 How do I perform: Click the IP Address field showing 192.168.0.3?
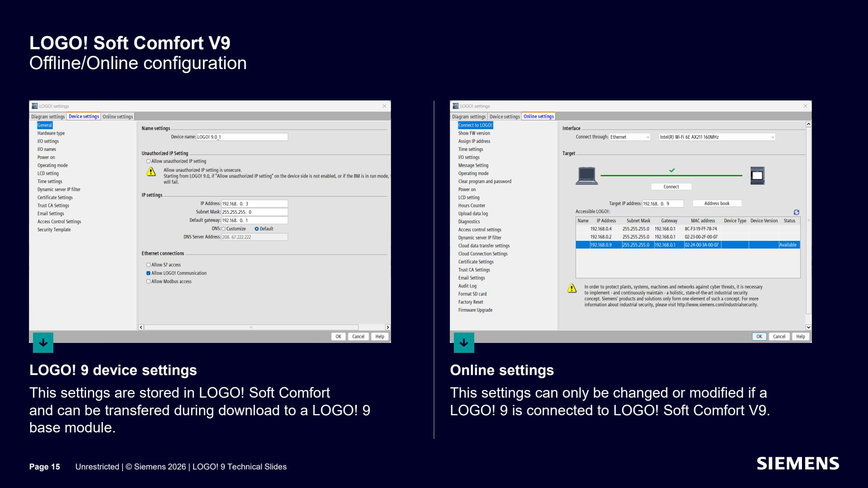[255, 204]
